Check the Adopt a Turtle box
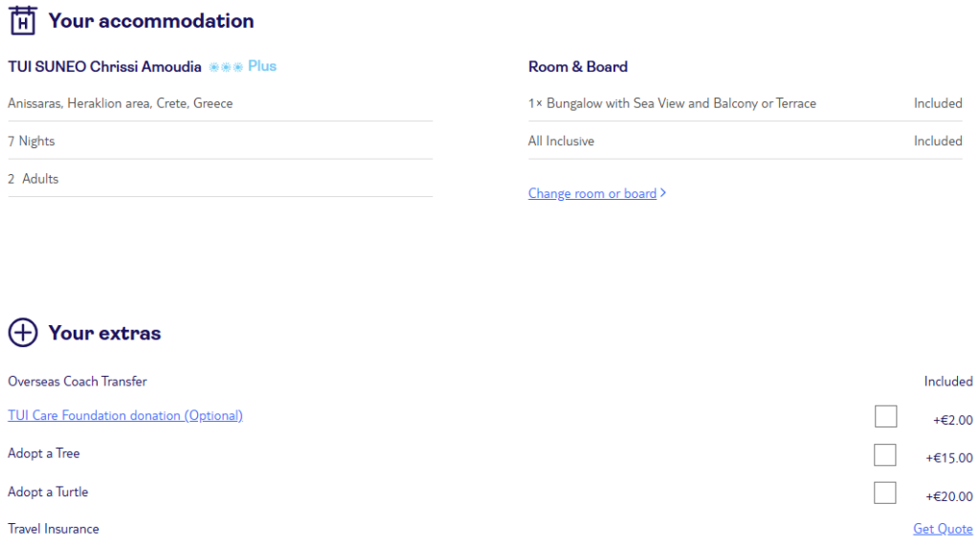The height and width of the screenshot is (548, 980). point(885,493)
